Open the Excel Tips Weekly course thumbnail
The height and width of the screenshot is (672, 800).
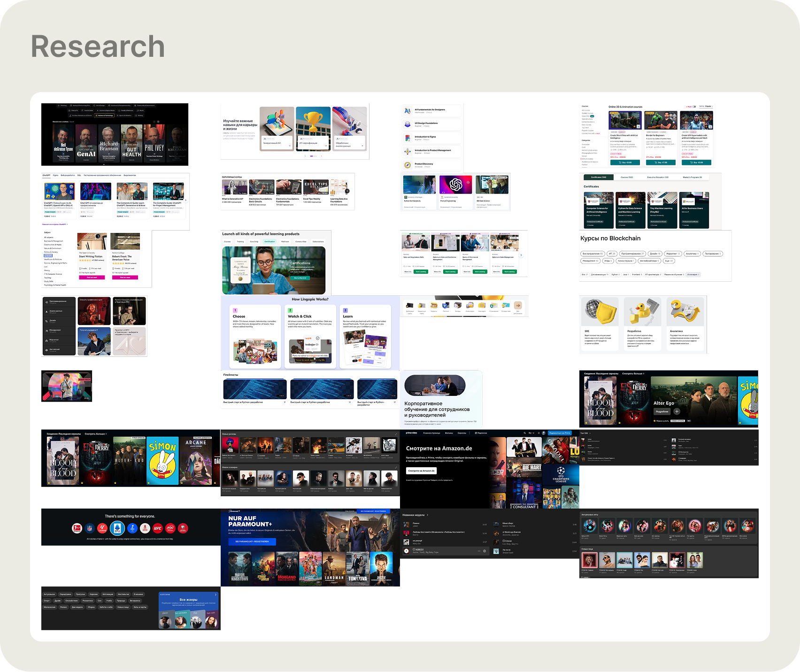315,187
